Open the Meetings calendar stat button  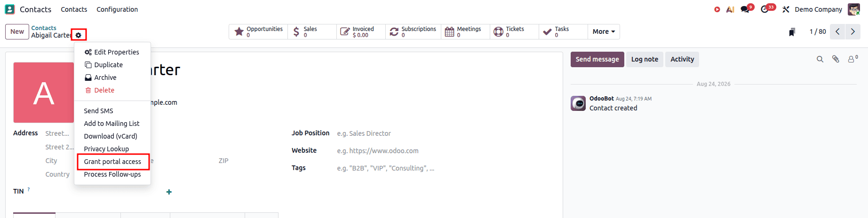tap(465, 31)
